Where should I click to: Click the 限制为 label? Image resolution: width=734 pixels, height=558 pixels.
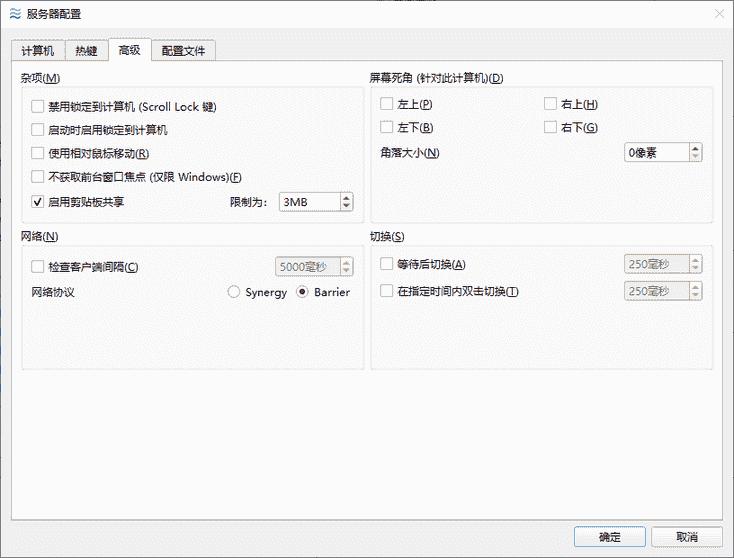tap(249, 202)
